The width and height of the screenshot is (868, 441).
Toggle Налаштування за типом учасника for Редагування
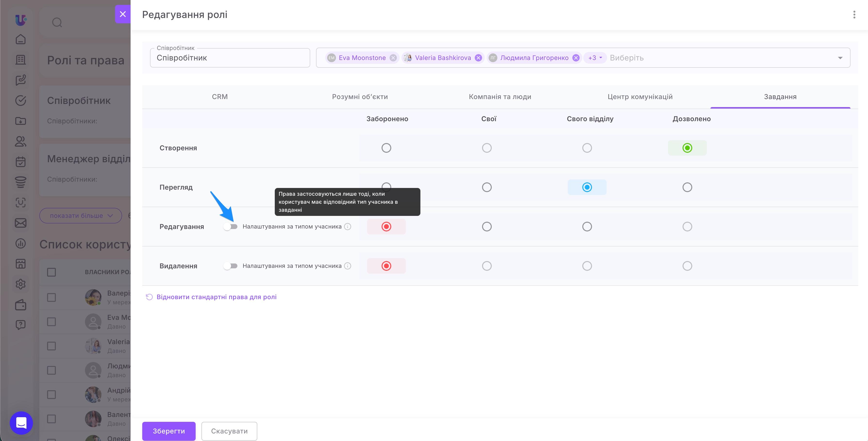pyautogui.click(x=231, y=227)
